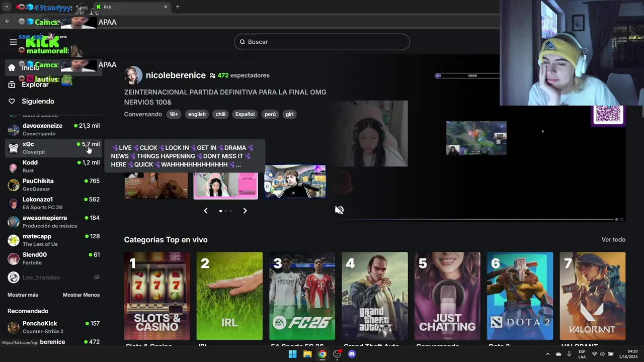Viewport: 644px width, 362px height.
Task: Open matecapp channel in sidebar
Action: [53, 240]
